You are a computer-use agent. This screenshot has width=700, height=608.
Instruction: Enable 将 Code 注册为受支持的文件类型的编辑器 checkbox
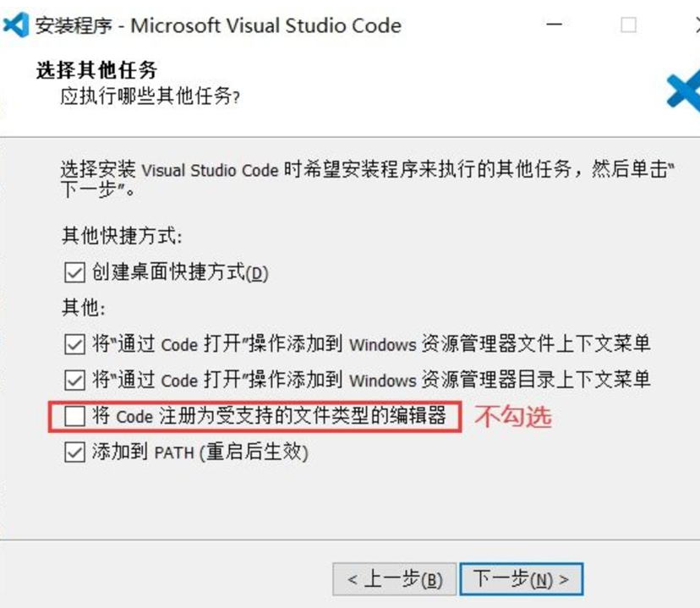pos(74,416)
